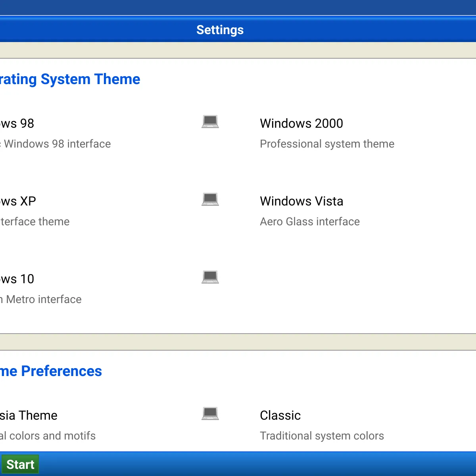Open the Start button on the taskbar
Image resolution: width=476 pixels, height=476 pixels.
[20, 464]
